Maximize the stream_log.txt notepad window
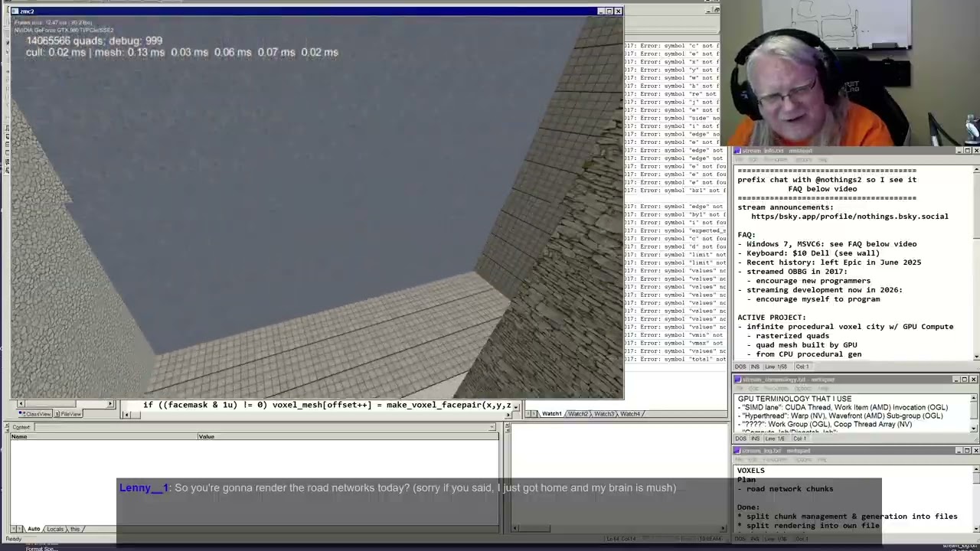This screenshot has width=980, height=551. [x=966, y=451]
